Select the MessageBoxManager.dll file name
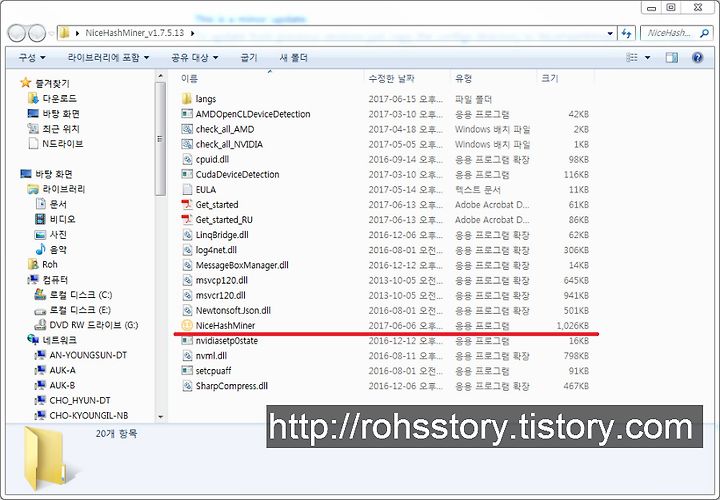This screenshot has width=720, height=500. point(242,265)
